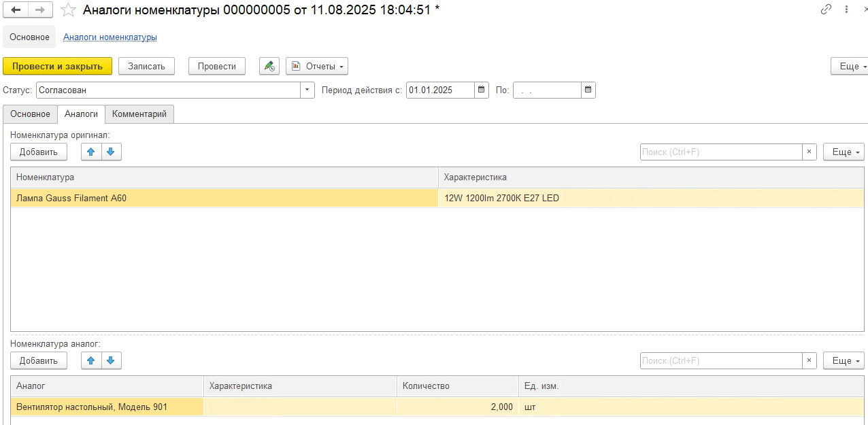The image size is (868, 425).
Task: Add document to favorites star
Action: tap(68, 10)
